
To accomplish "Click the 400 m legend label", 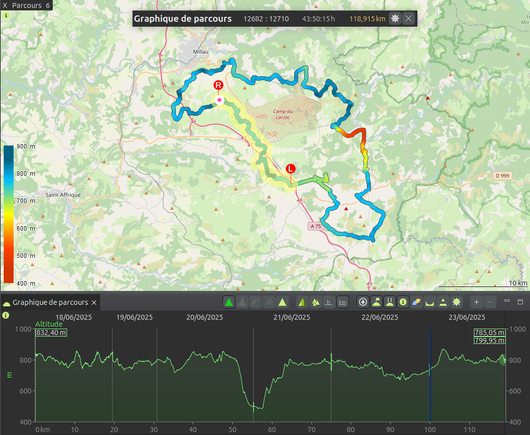I will pyautogui.click(x=26, y=283).
